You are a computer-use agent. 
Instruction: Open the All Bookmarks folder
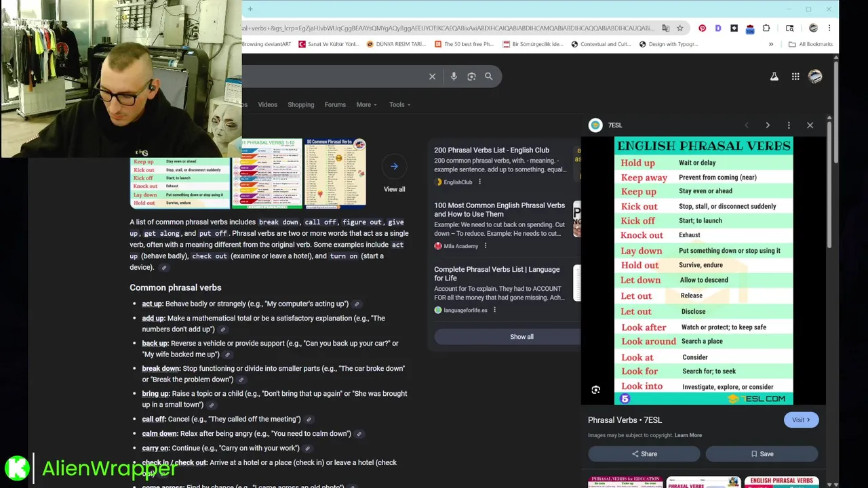810,44
